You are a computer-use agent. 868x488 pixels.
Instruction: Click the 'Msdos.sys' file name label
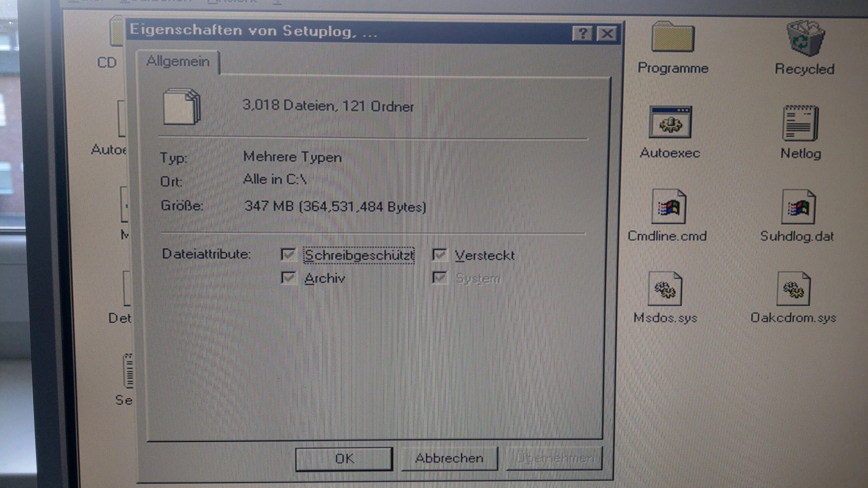666,318
